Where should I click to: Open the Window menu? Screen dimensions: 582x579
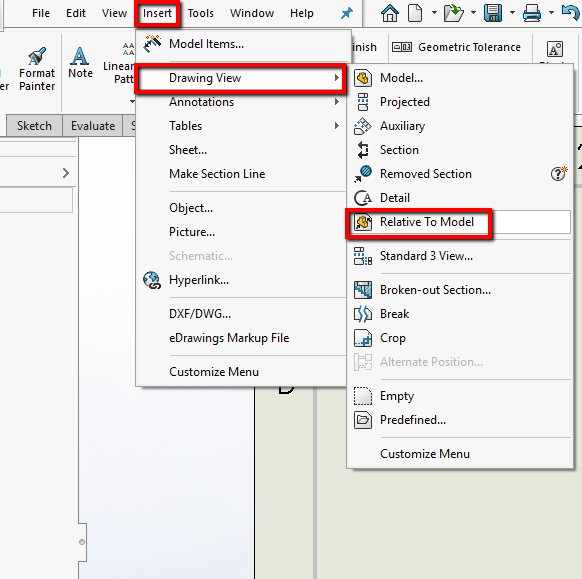(252, 13)
